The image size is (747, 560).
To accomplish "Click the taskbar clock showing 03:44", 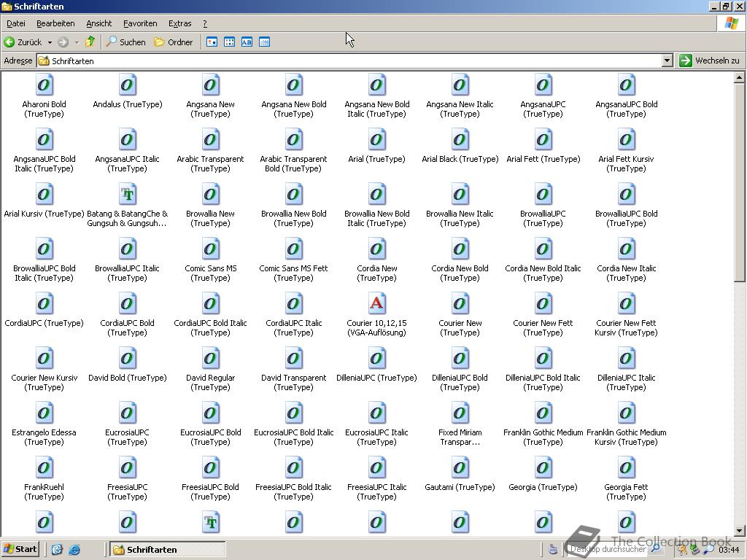I will [x=729, y=550].
